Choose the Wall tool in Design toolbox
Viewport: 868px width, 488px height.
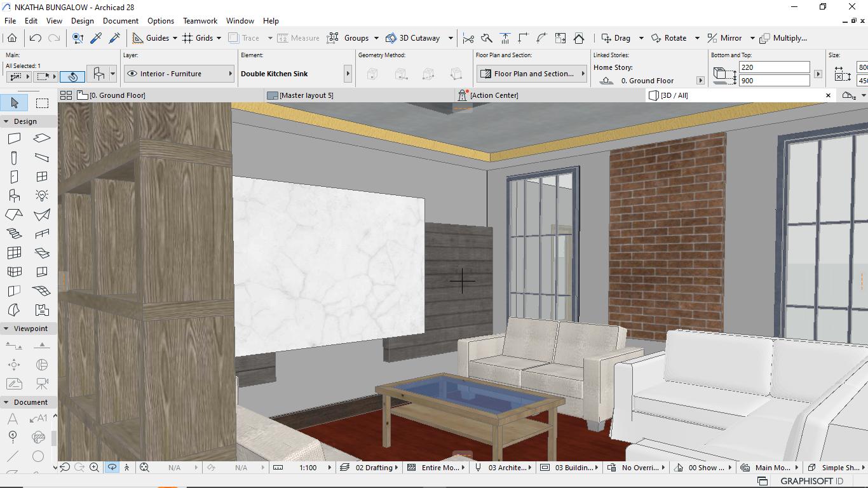14,139
